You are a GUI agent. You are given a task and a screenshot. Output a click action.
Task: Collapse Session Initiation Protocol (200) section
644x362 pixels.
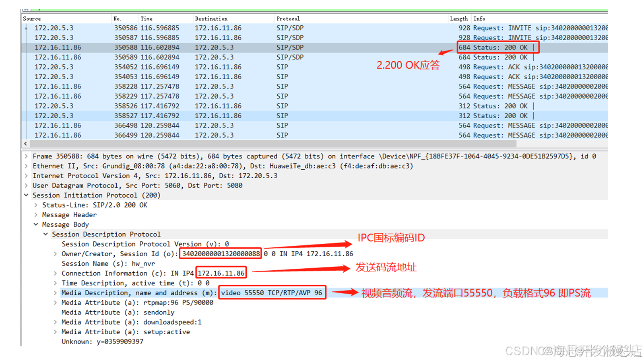[26, 195]
